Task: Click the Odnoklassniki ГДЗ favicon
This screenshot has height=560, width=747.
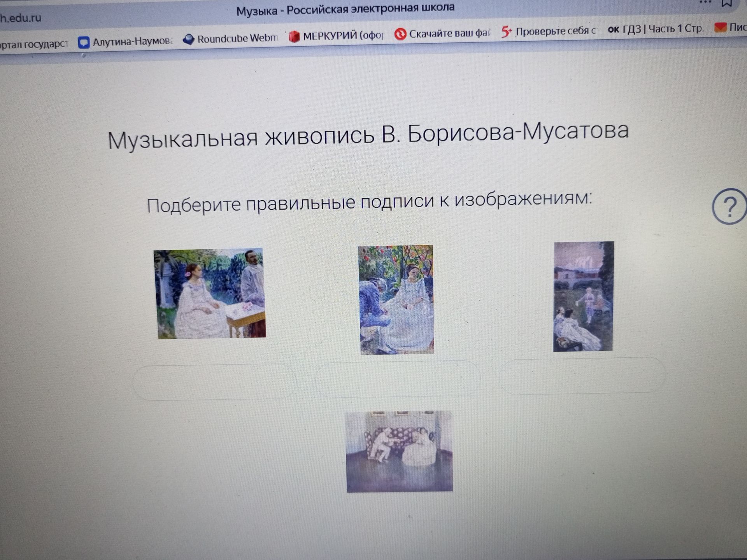Action: (x=613, y=30)
